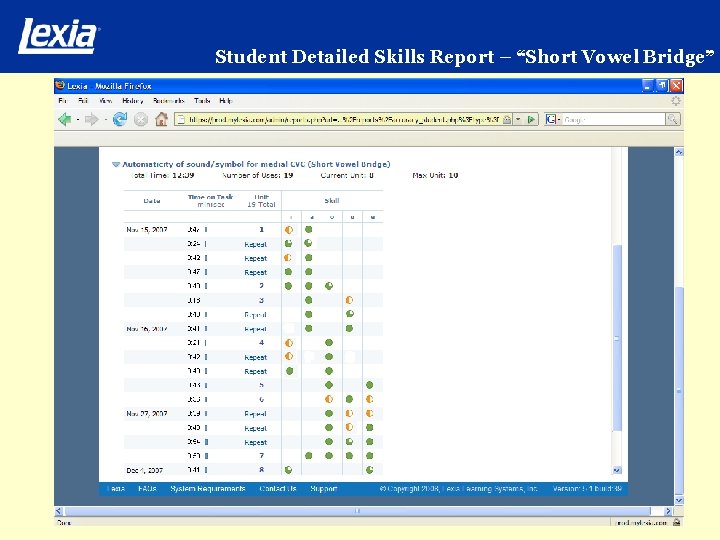The height and width of the screenshot is (540, 720).
Task: Reload the page with the refresh icon
Action: 120,119
